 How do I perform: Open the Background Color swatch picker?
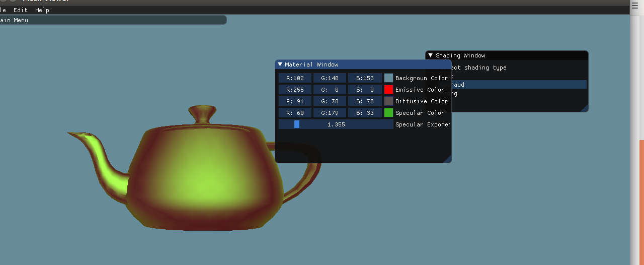coord(388,78)
